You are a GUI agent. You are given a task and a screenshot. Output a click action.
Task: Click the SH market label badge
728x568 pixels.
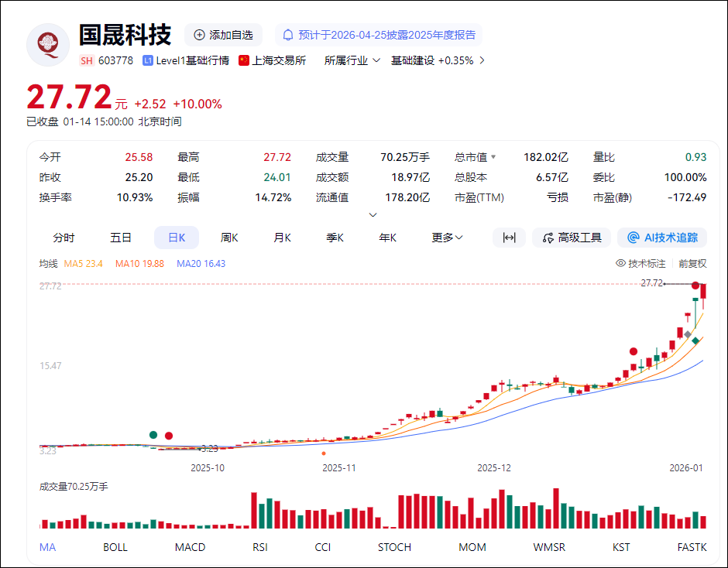86,60
